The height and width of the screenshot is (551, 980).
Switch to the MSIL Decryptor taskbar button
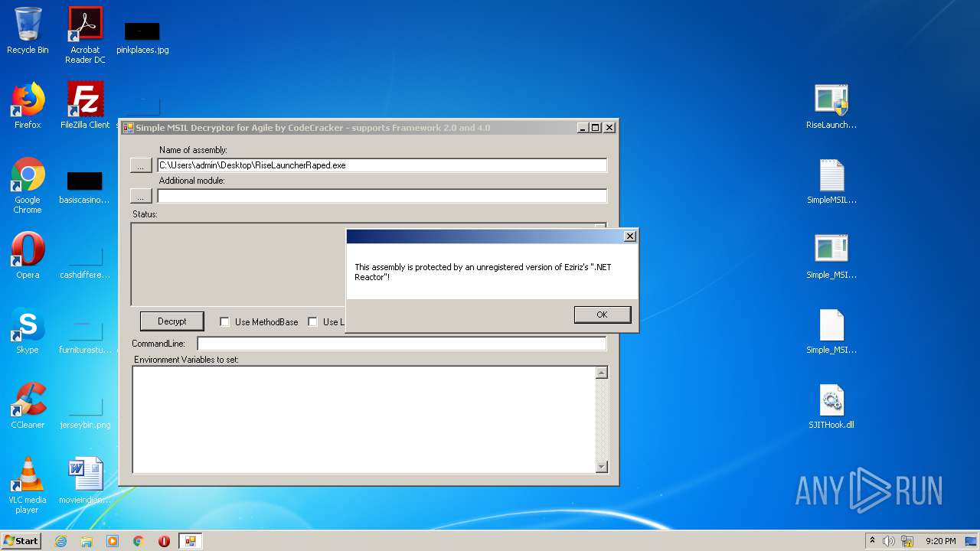pyautogui.click(x=190, y=541)
